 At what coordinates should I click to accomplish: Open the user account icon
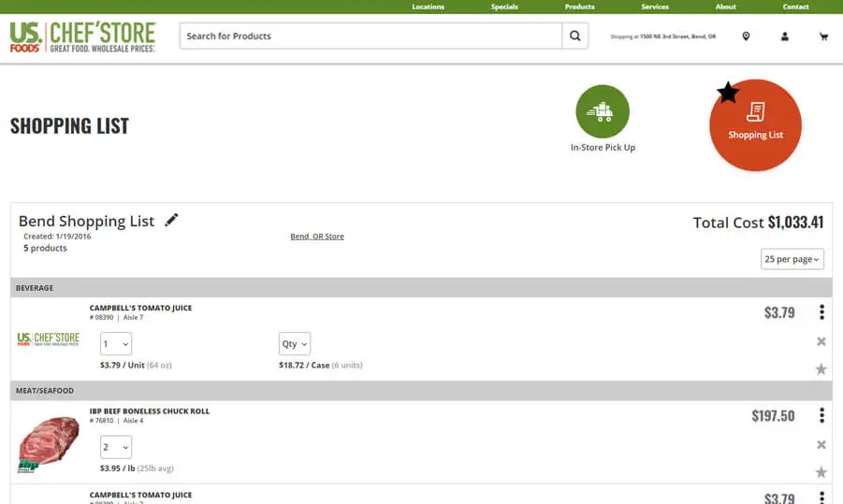click(x=784, y=36)
